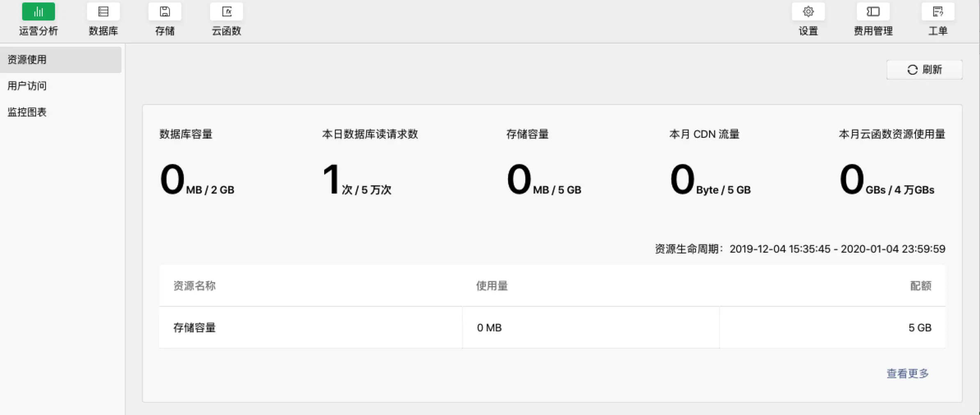The height and width of the screenshot is (415, 980).
Task: Select 监控图表 in the sidebar
Action: point(61,112)
